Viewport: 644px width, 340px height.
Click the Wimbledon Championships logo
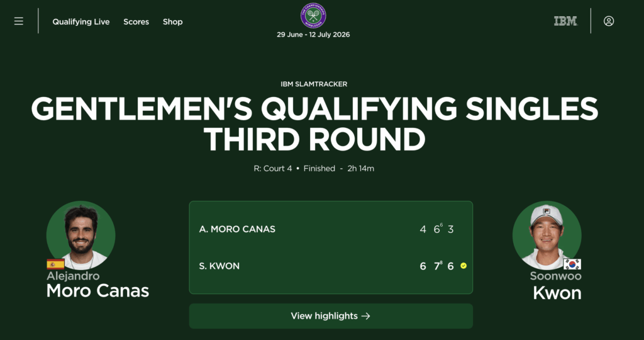(x=313, y=16)
